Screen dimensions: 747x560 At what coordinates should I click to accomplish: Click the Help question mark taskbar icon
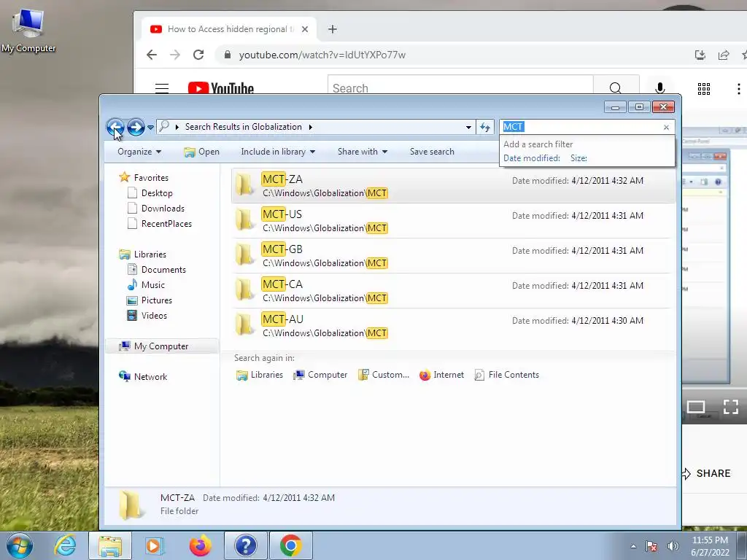tap(246, 545)
